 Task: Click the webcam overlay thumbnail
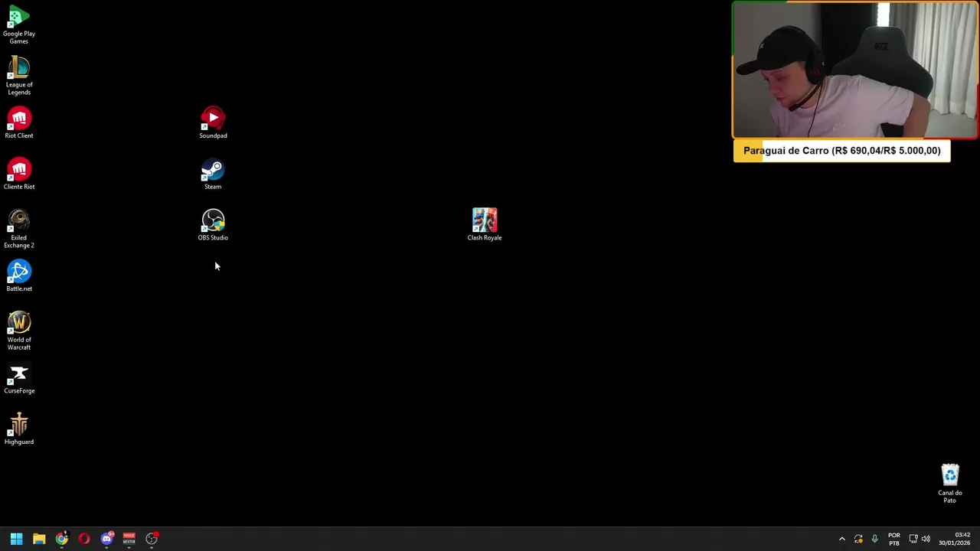click(855, 70)
